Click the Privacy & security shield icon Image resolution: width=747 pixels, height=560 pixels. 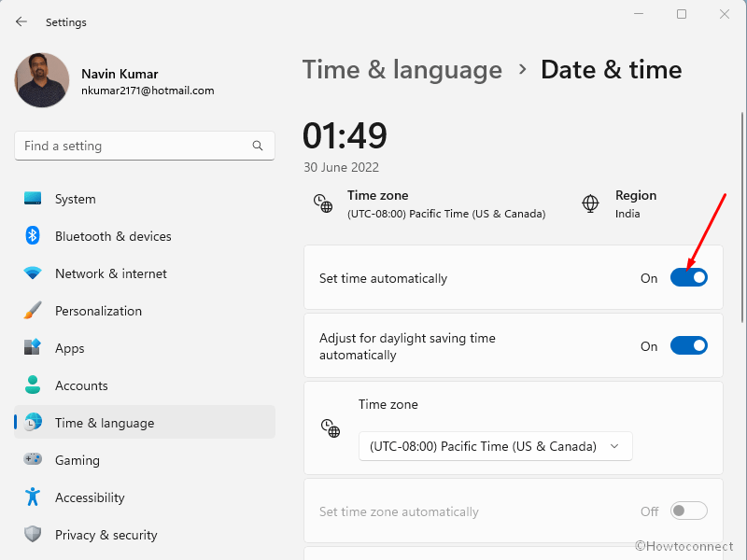pyautogui.click(x=33, y=535)
